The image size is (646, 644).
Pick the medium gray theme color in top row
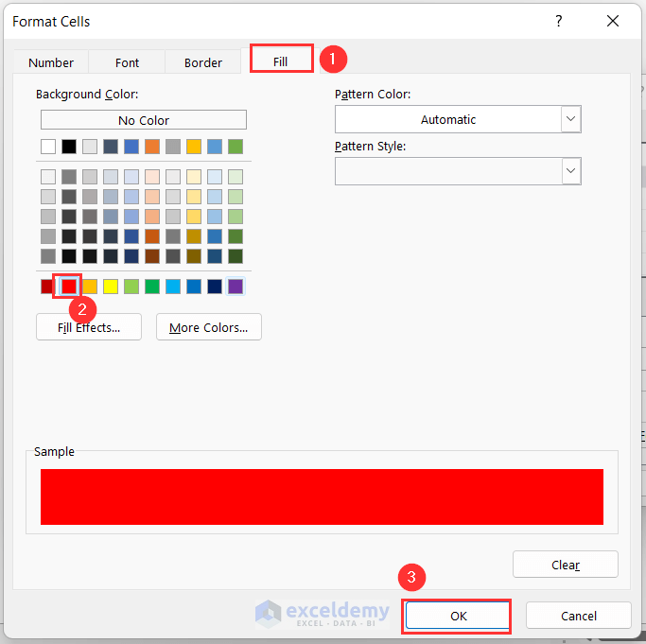tap(173, 147)
